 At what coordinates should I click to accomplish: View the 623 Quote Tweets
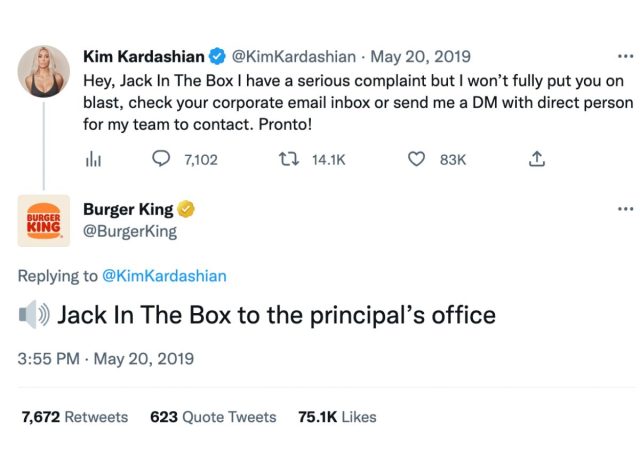pyautogui.click(x=213, y=417)
